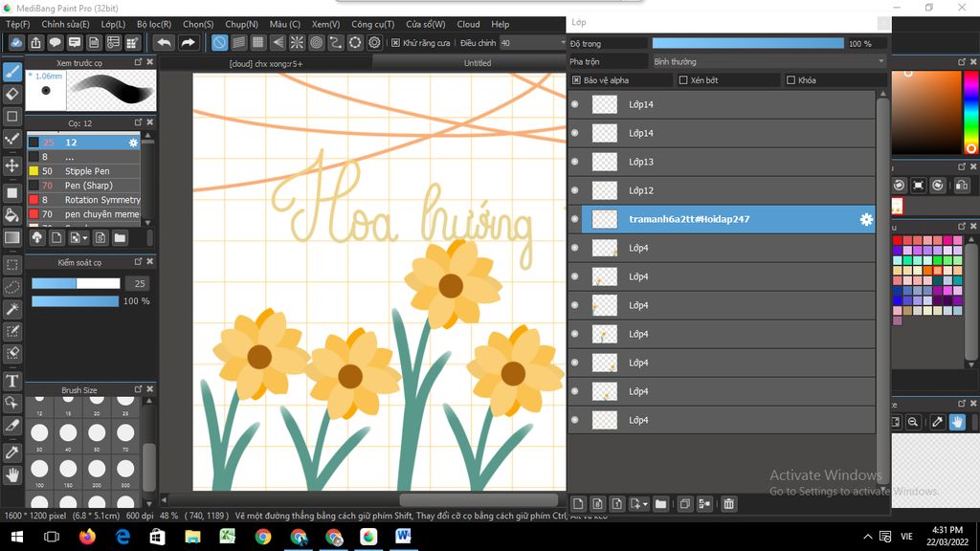Open the Điều chỉnh correction value dropdown
Screen dimensions: 980x551
click(x=534, y=43)
